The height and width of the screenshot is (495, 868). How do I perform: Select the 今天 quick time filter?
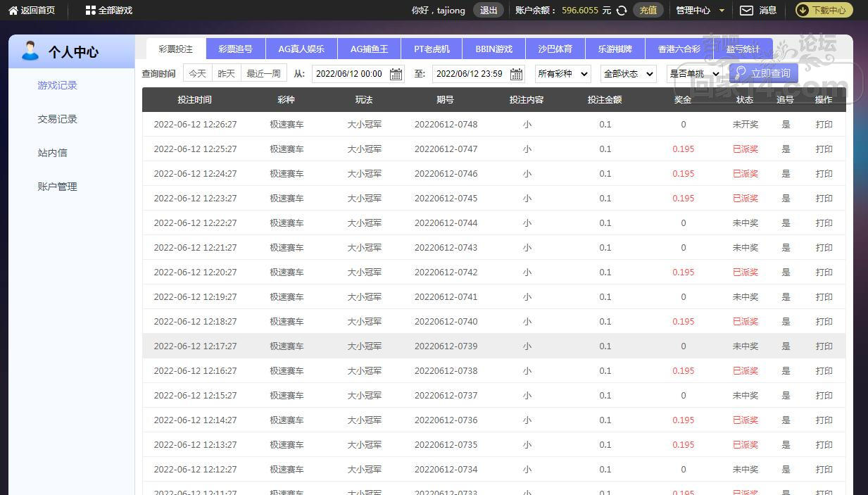coord(198,73)
